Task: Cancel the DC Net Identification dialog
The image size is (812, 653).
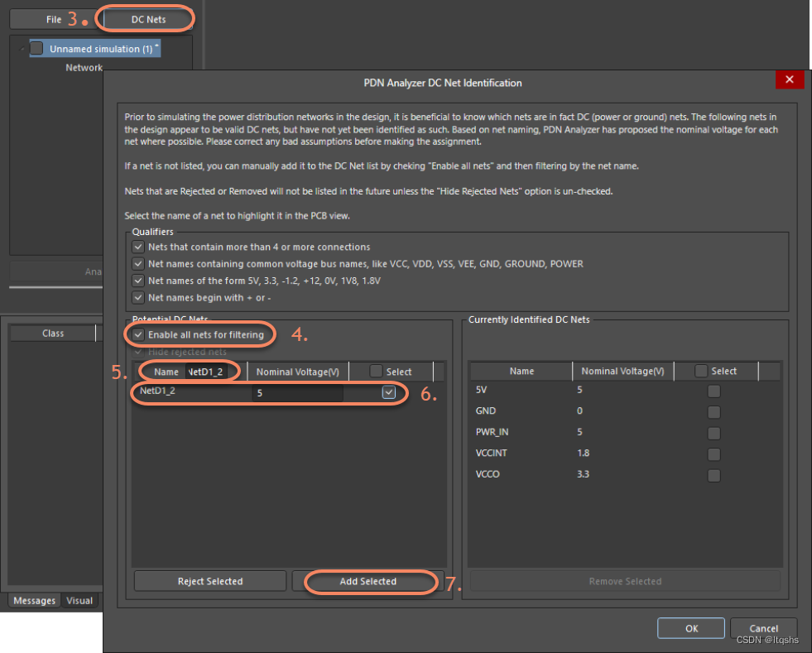Action: (x=764, y=628)
